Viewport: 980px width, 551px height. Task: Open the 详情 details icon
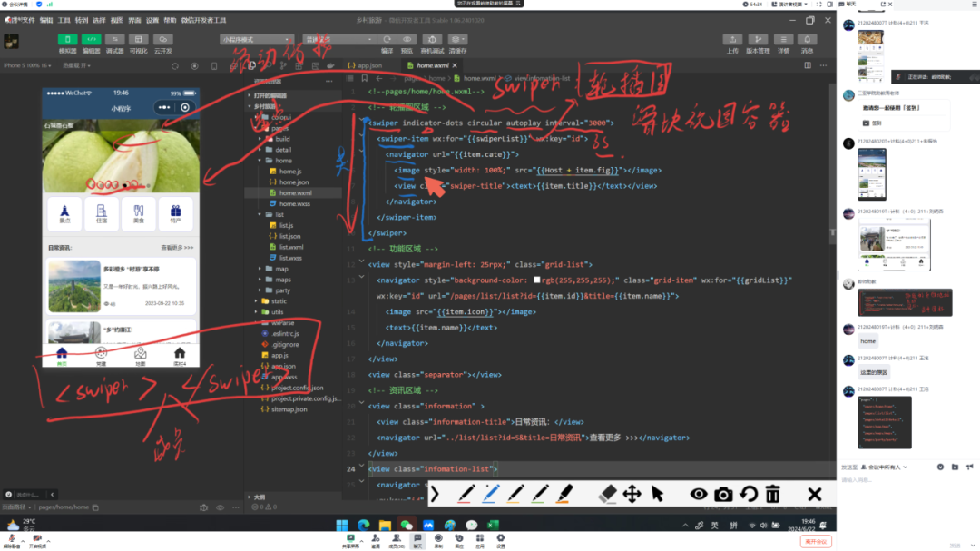tap(783, 39)
